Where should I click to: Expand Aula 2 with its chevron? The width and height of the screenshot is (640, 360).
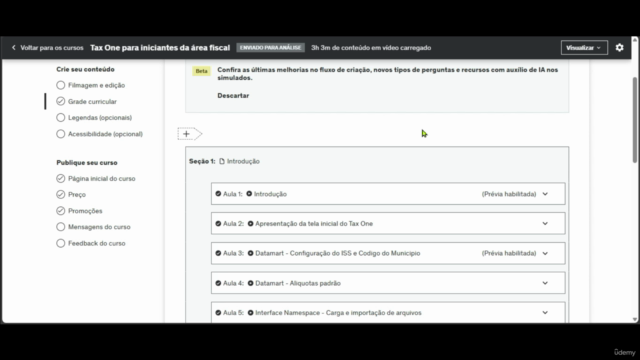545,224
